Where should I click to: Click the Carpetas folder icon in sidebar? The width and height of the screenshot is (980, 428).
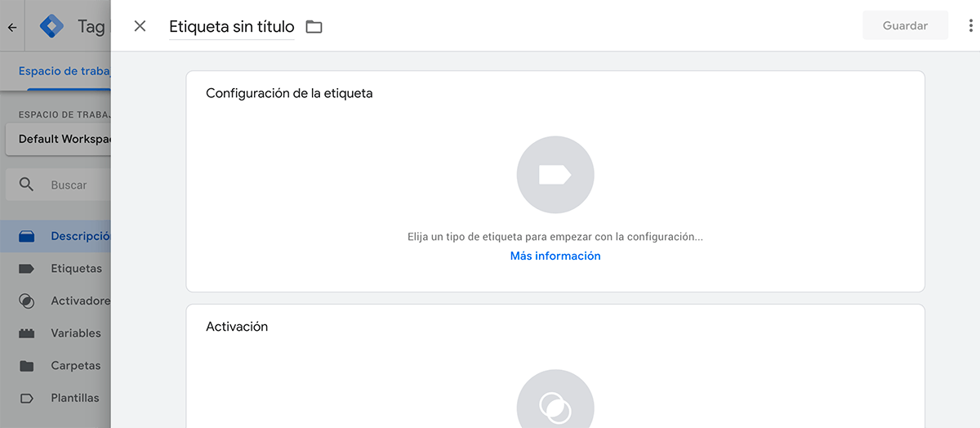tap(27, 365)
